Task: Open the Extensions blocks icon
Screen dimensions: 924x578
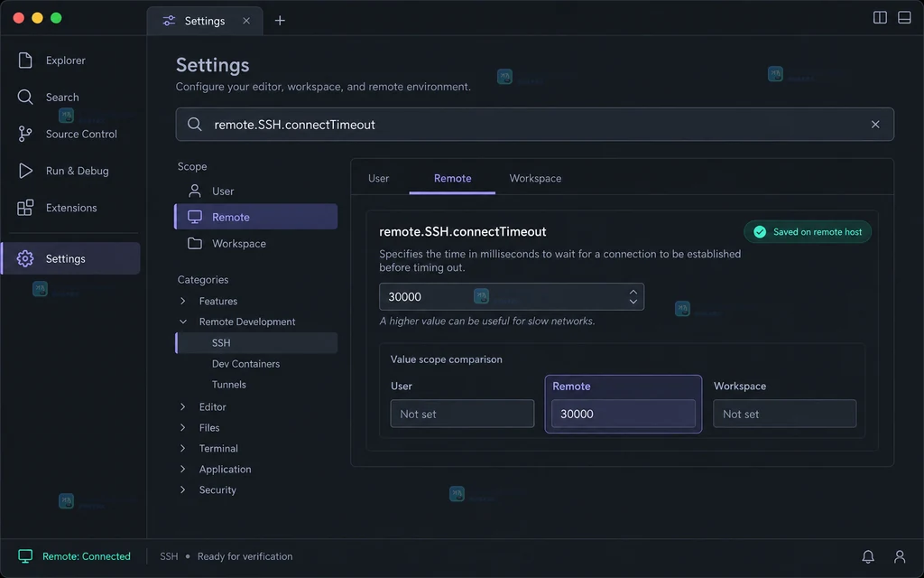Action: click(24, 208)
